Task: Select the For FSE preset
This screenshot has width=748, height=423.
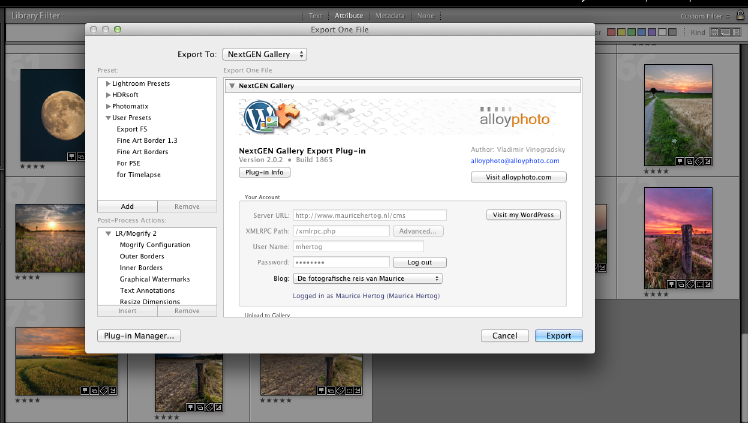Action: (x=128, y=164)
